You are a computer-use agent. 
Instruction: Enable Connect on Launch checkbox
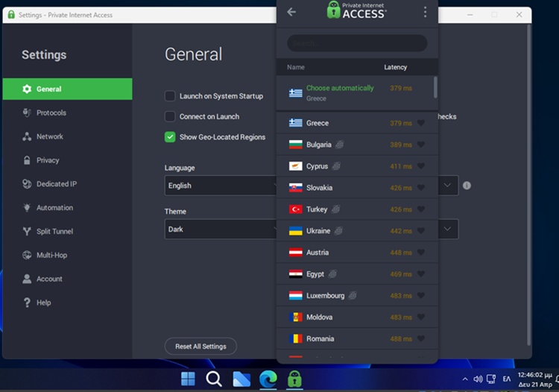point(170,116)
